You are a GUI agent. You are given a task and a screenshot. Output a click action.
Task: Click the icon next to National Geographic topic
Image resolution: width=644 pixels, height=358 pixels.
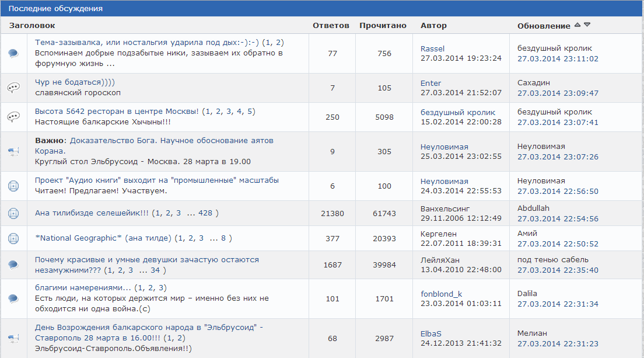13,238
